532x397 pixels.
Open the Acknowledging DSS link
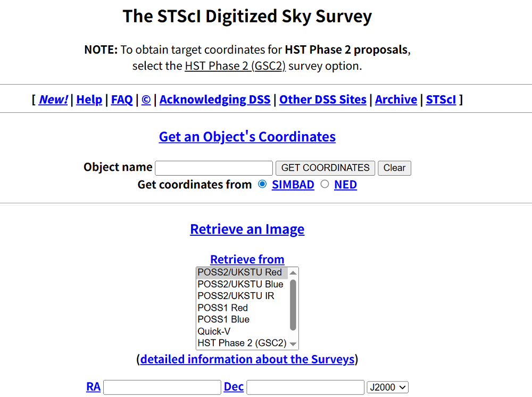click(x=215, y=100)
